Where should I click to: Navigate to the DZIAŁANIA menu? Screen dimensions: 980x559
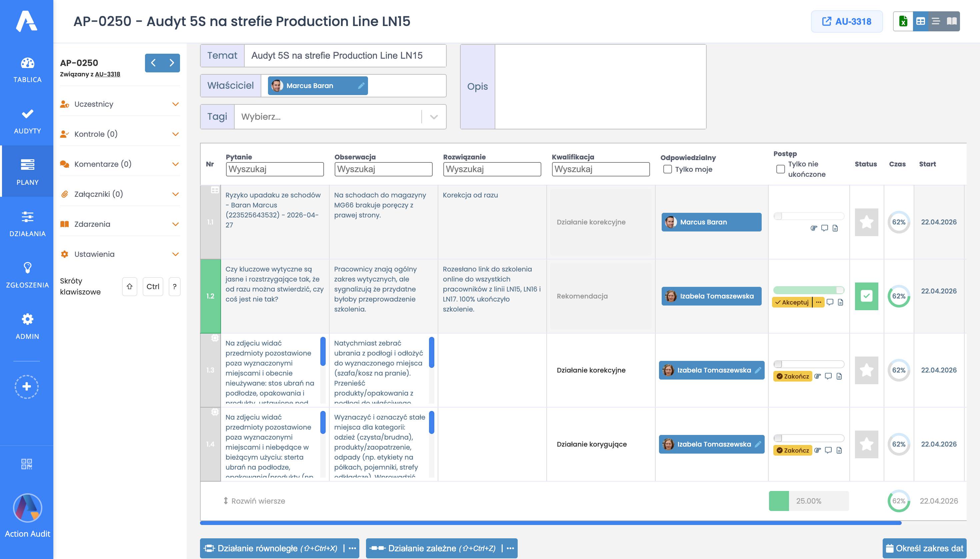click(x=27, y=223)
